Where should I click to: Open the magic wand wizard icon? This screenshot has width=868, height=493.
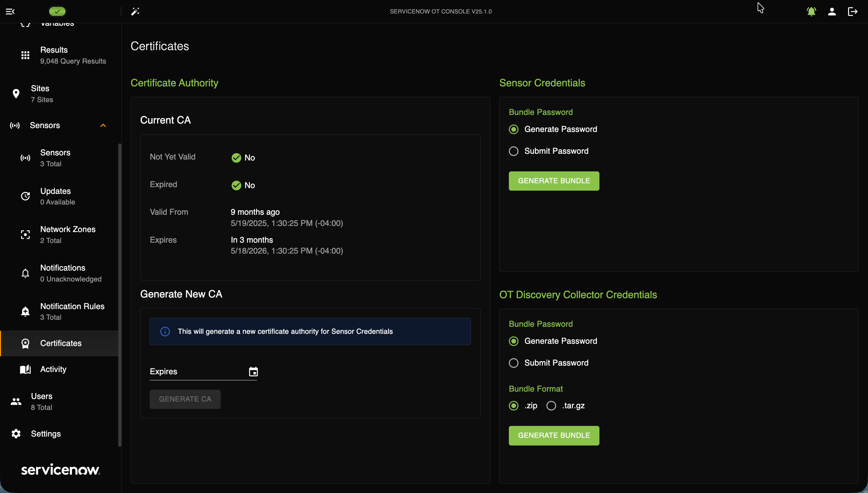135,12
